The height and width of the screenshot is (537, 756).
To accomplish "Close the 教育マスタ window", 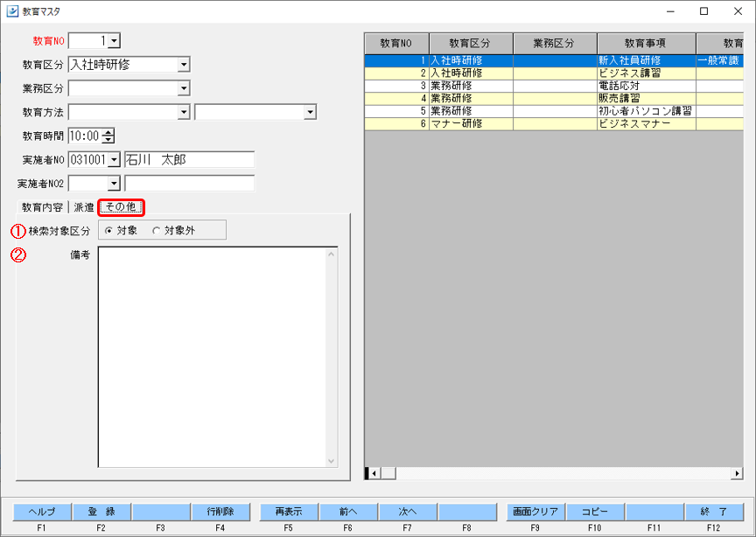I will tap(738, 11).
